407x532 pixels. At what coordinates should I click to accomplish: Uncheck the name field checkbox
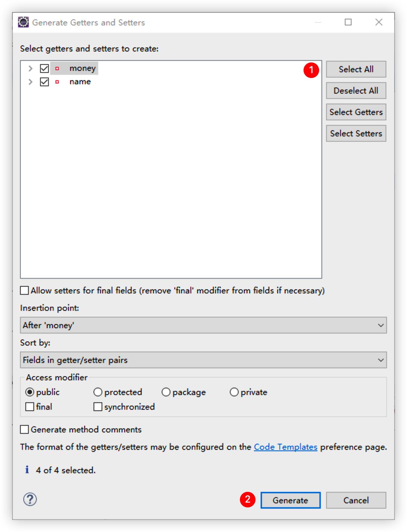point(44,82)
